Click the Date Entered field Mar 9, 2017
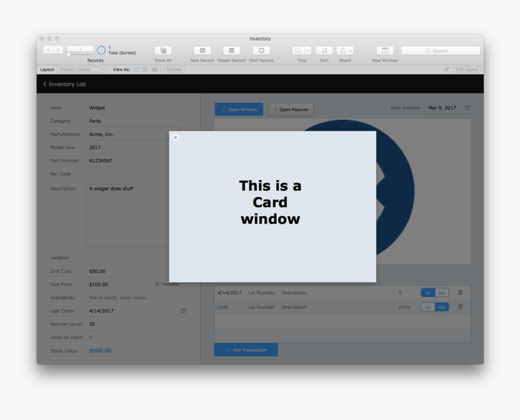The width and height of the screenshot is (520, 420). tap(443, 108)
